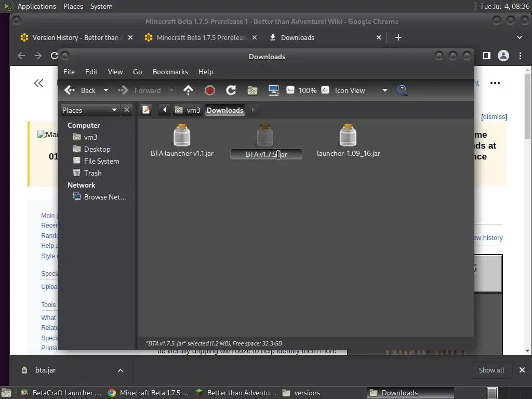This screenshot has width=532, height=399.
Task: Close Chrome download bar
Action: [x=522, y=370]
